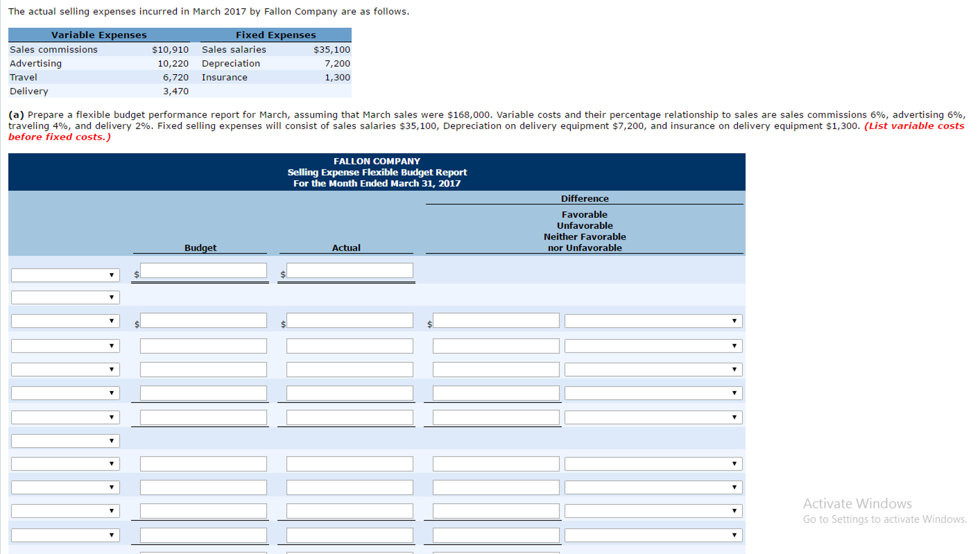Click the fourth row Actual input field
Viewport: 980px width, 554px height.
click(350, 346)
